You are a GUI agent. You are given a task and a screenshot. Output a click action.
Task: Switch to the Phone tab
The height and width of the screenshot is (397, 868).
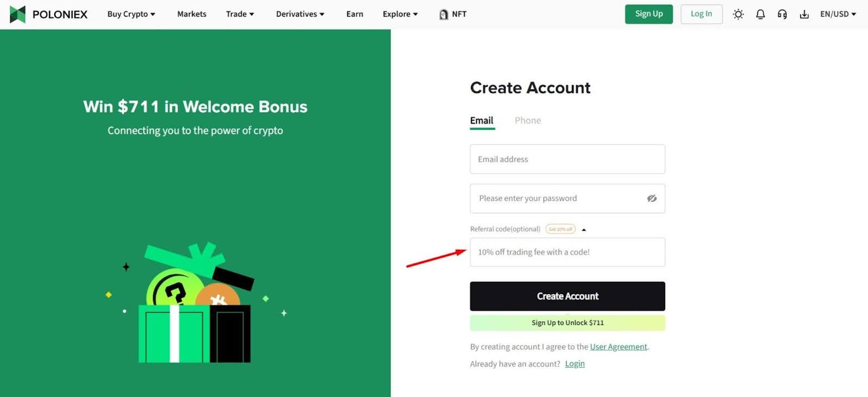[527, 121]
